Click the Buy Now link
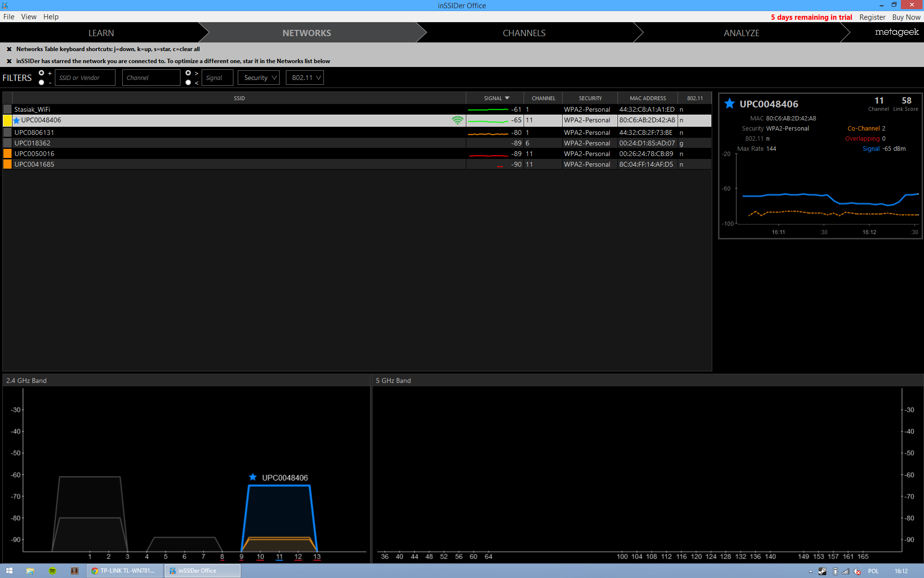 click(906, 17)
